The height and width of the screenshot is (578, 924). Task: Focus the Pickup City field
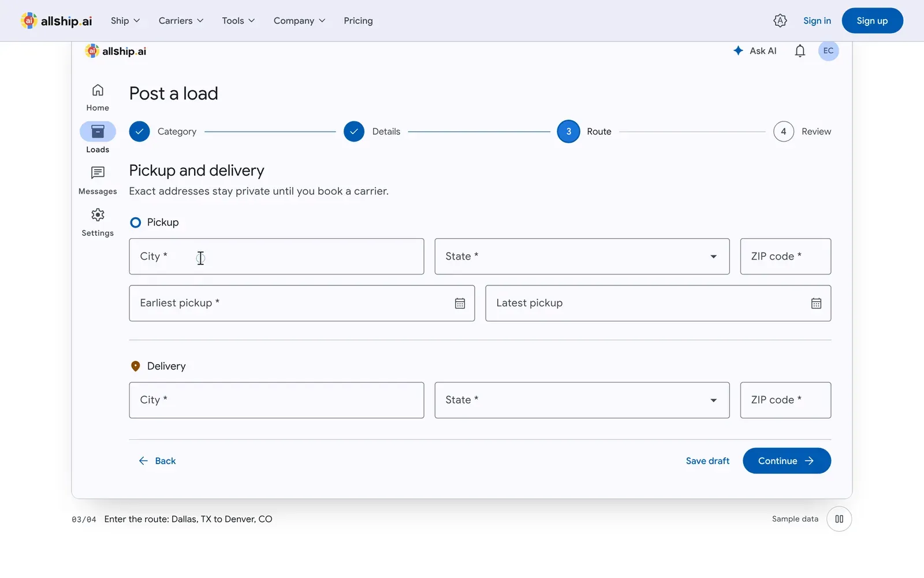click(x=277, y=257)
